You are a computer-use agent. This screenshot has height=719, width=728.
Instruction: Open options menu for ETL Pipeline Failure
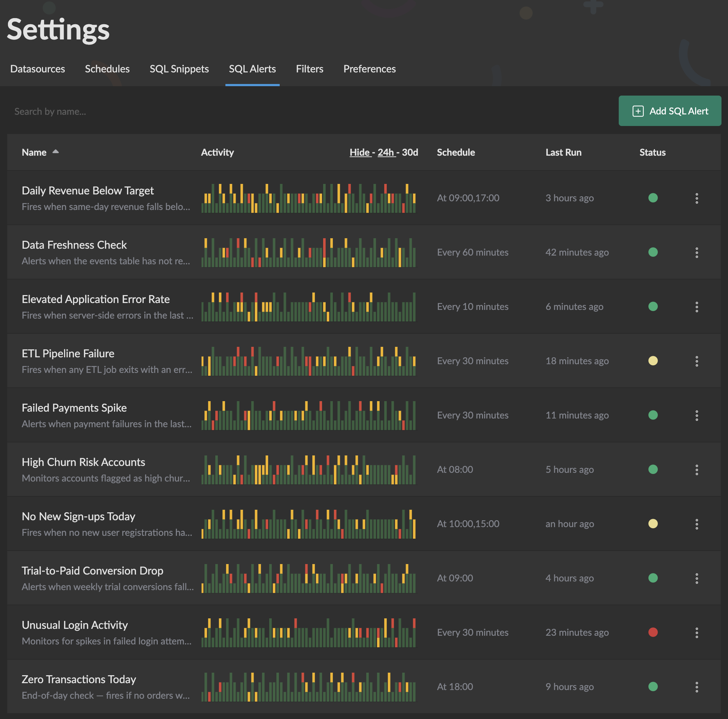pos(697,361)
